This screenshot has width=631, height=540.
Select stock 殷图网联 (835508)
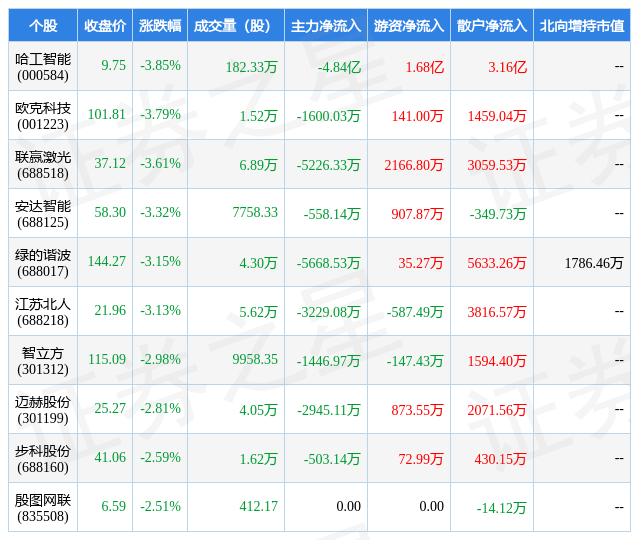tap(43, 507)
